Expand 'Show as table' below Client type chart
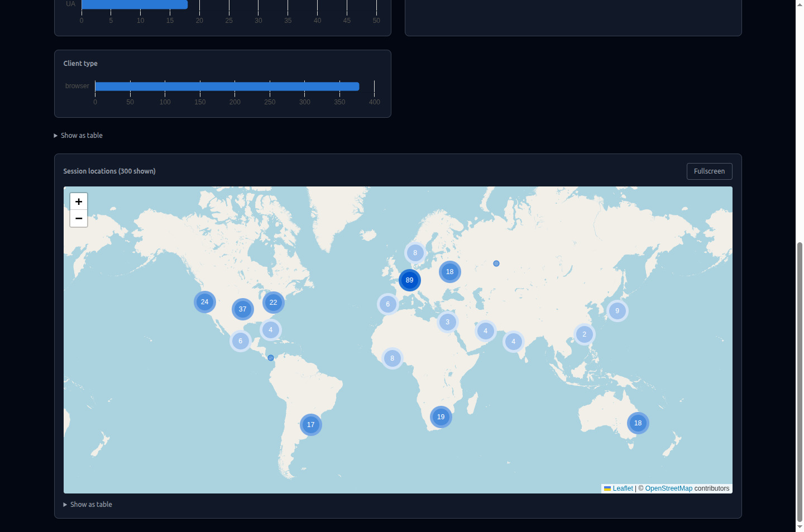The width and height of the screenshot is (804, 532). (x=78, y=136)
